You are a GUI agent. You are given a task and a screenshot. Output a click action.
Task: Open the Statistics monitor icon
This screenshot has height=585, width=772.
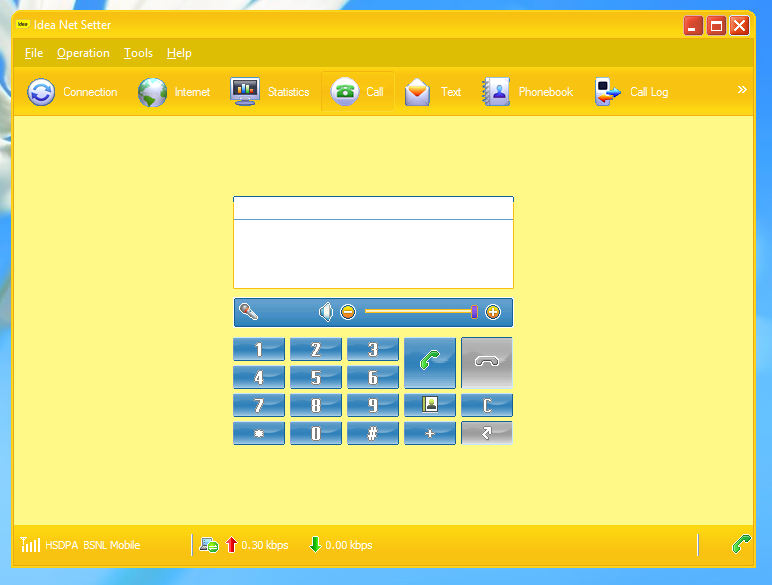click(245, 92)
